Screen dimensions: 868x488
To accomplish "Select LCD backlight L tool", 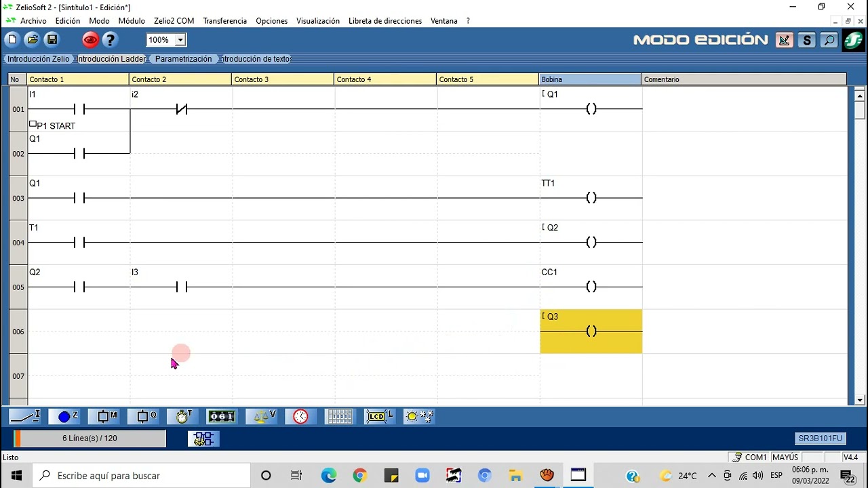I will pyautogui.click(x=379, y=416).
